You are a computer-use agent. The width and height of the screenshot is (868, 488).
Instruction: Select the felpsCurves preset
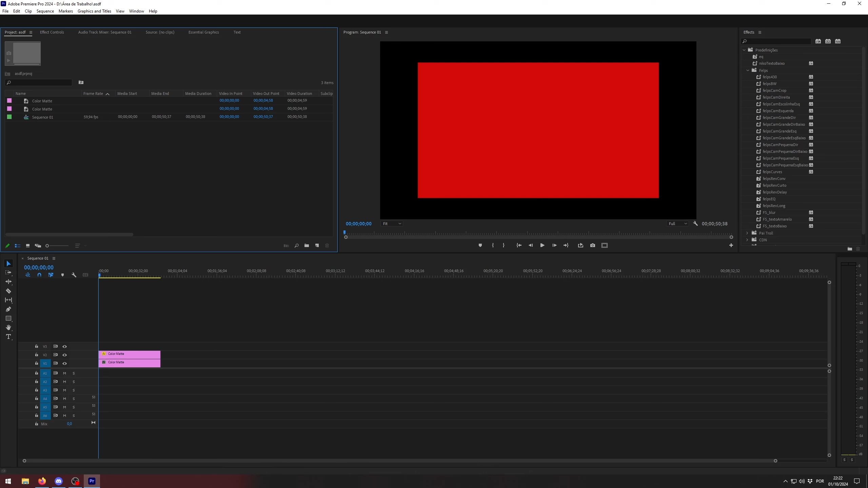772,172
